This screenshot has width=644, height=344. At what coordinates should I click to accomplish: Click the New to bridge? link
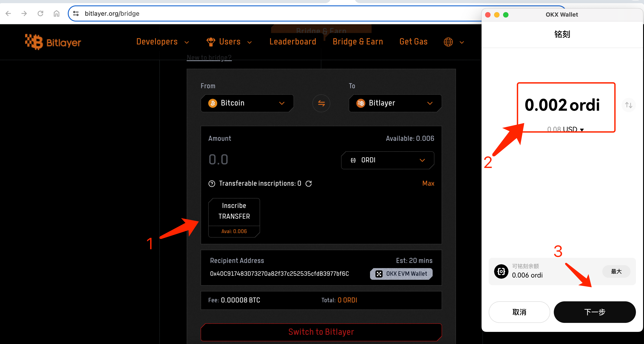point(209,57)
